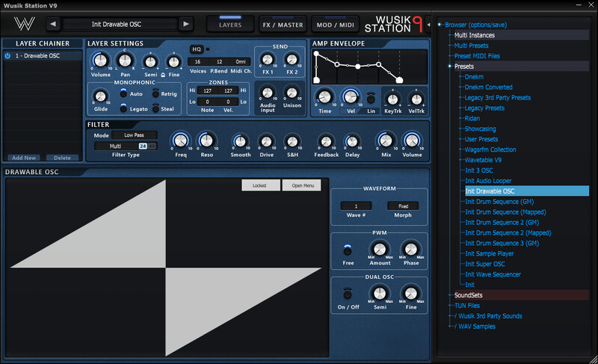Open the filter Mode Low Pass dropdown

click(x=135, y=135)
